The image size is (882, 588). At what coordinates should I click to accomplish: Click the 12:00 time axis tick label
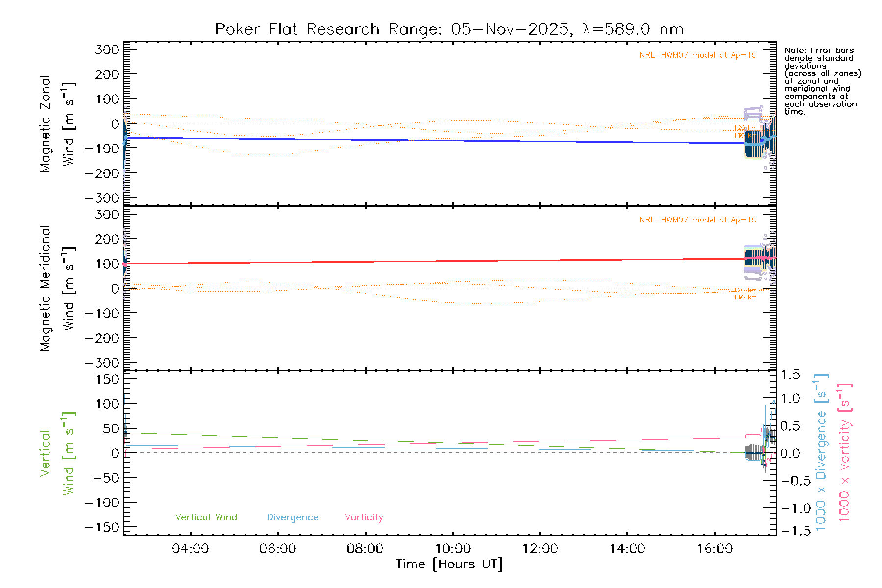540,549
